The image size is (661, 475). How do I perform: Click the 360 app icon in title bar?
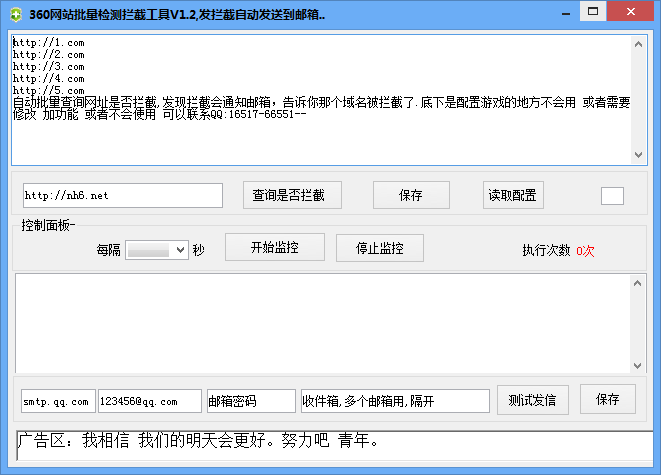[x=14, y=14]
